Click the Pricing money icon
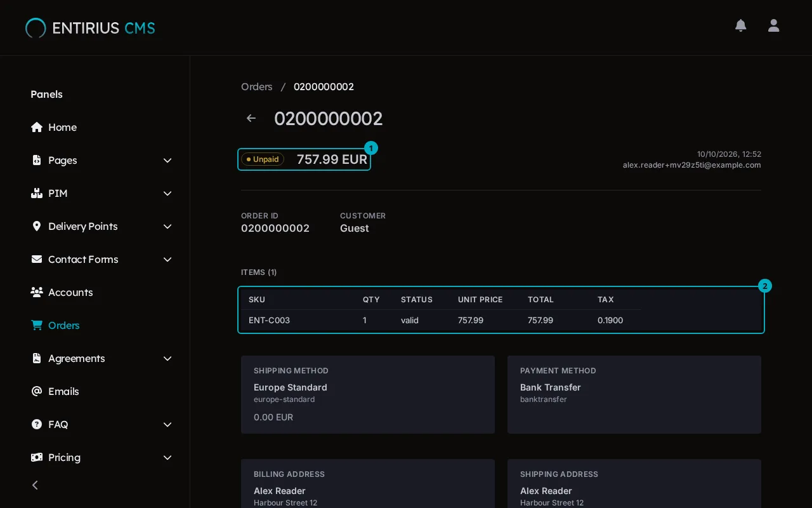The width and height of the screenshot is (812, 508). pyautogui.click(x=37, y=457)
